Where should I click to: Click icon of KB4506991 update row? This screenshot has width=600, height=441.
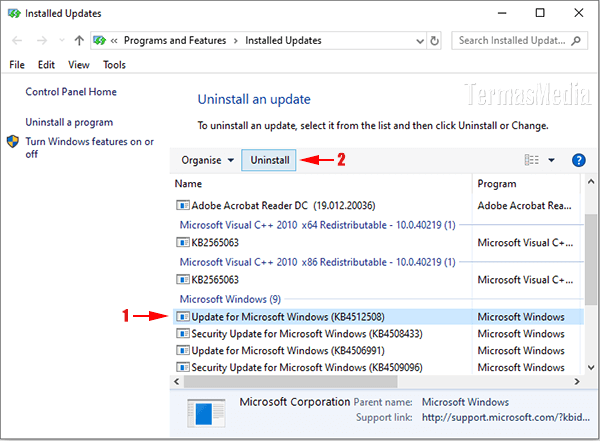[x=183, y=351]
